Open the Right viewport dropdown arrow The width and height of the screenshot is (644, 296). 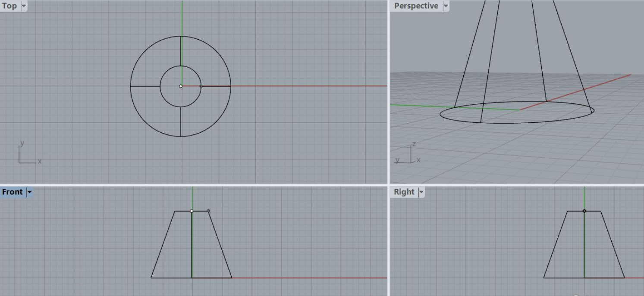[x=421, y=192]
